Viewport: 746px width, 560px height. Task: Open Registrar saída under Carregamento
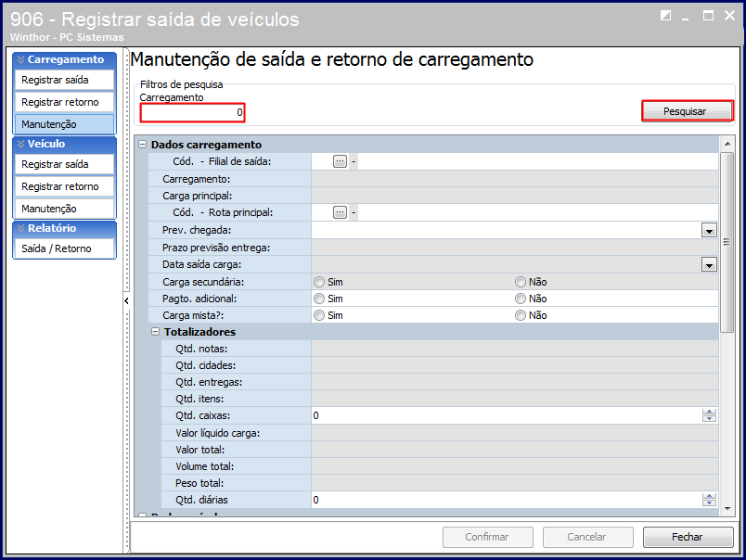[64, 80]
